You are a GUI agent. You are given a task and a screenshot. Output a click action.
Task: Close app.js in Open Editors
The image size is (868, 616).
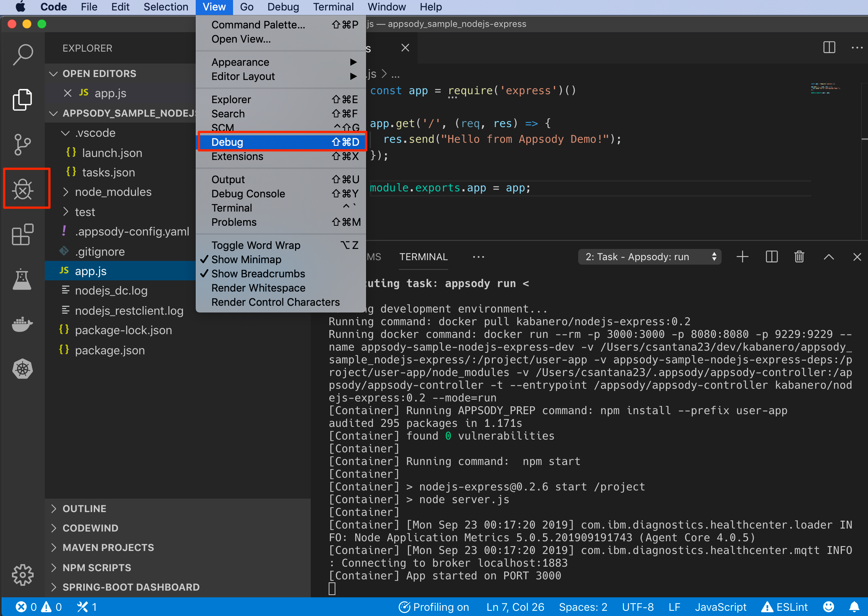pyautogui.click(x=68, y=93)
